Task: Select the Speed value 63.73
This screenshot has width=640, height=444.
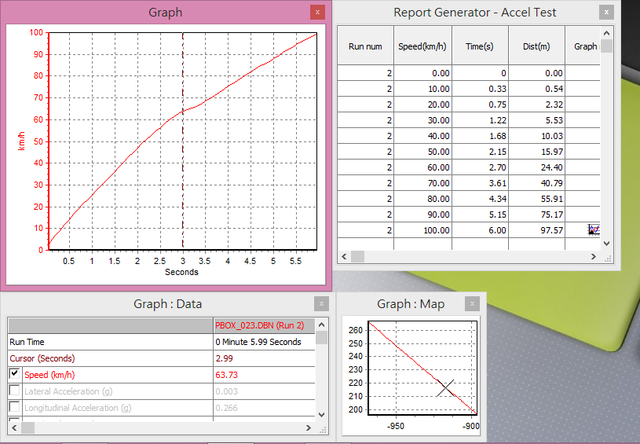Action: (x=227, y=375)
